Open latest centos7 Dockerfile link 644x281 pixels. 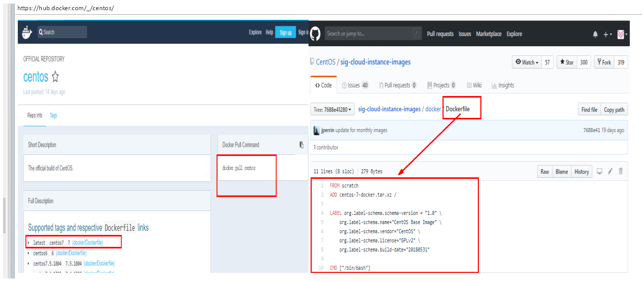tap(87, 243)
